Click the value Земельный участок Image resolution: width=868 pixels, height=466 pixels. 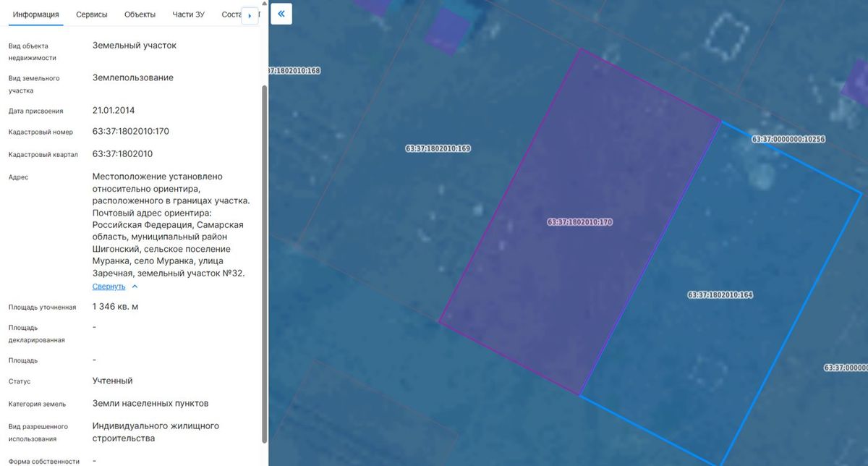[x=135, y=46]
